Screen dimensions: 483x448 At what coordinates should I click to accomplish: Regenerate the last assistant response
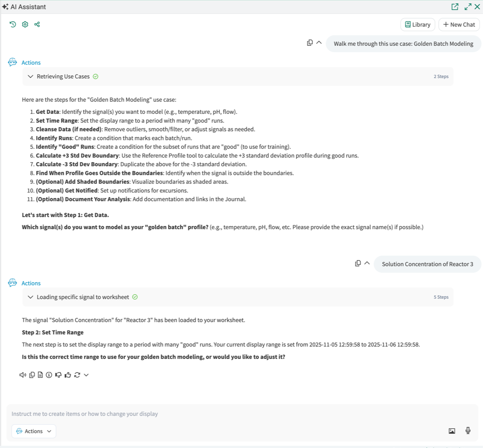pyautogui.click(x=77, y=375)
